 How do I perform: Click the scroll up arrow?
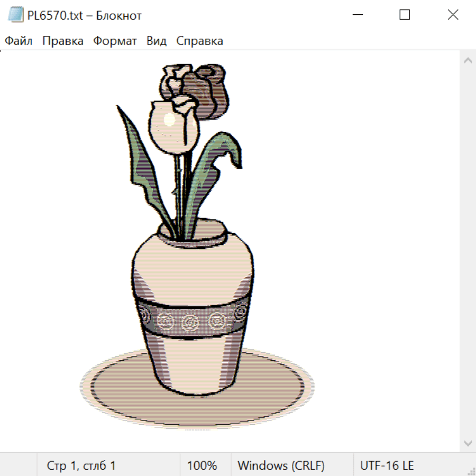click(468, 61)
